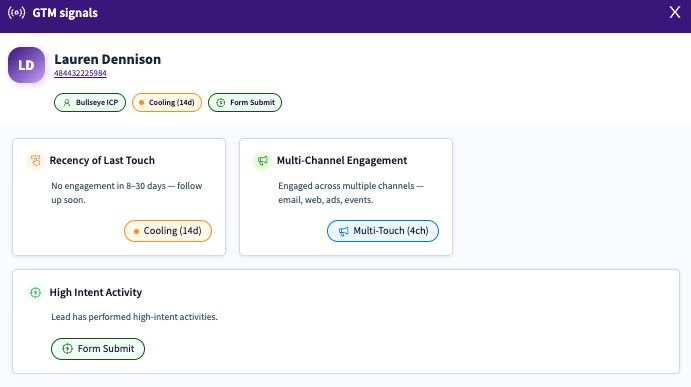Viewport: 691px width, 387px height.
Task: Click the Multi-Touch (4ch) pill
Action: click(x=383, y=231)
